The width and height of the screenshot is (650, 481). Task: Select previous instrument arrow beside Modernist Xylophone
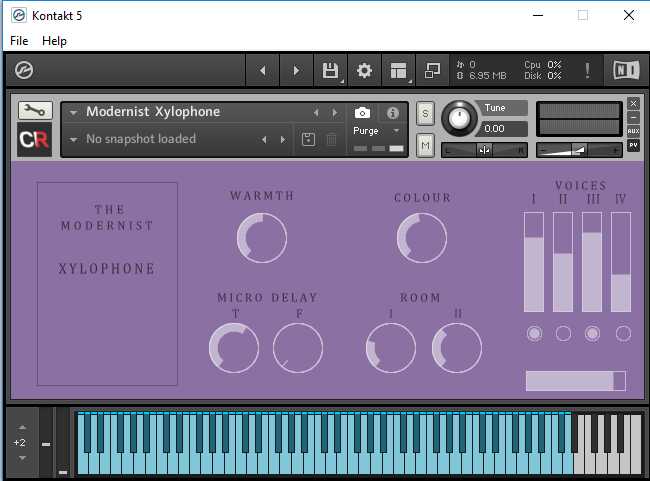(x=316, y=113)
